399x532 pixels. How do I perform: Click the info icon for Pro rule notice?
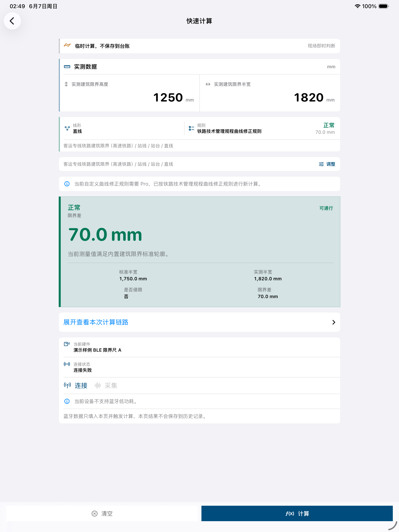[x=67, y=184]
